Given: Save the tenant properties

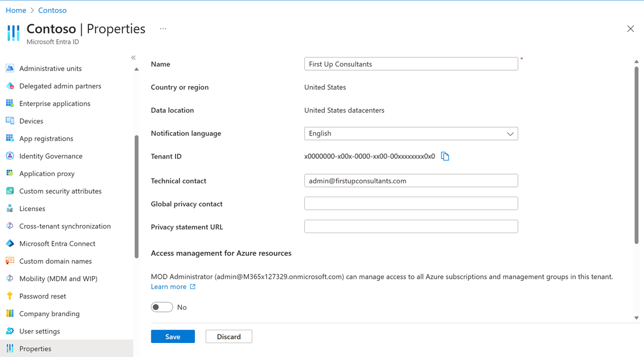Looking at the screenshot, I should tap(172, 337).
